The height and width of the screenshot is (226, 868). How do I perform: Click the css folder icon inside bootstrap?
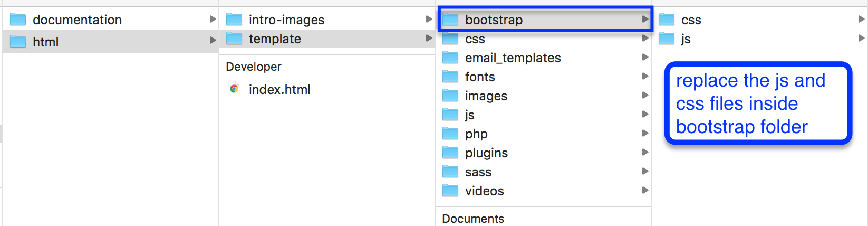[x=667, y=20]
